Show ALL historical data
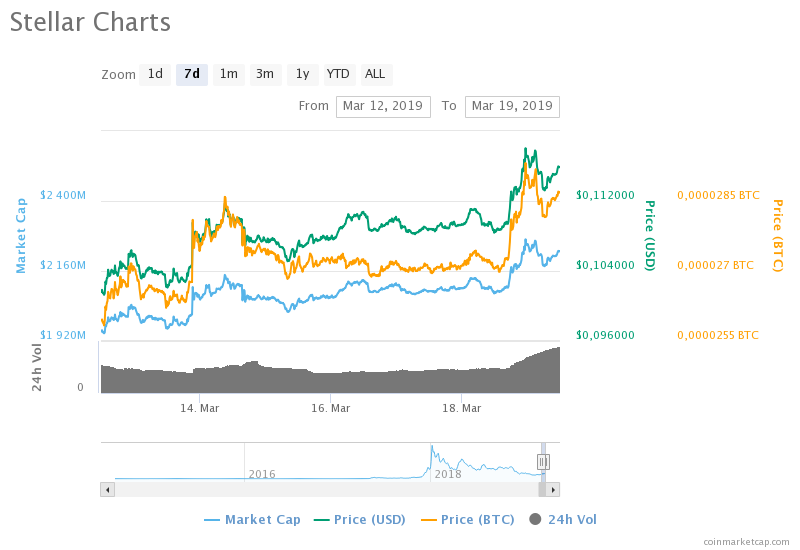Viewport: 800px width, 550px height. 376,74
